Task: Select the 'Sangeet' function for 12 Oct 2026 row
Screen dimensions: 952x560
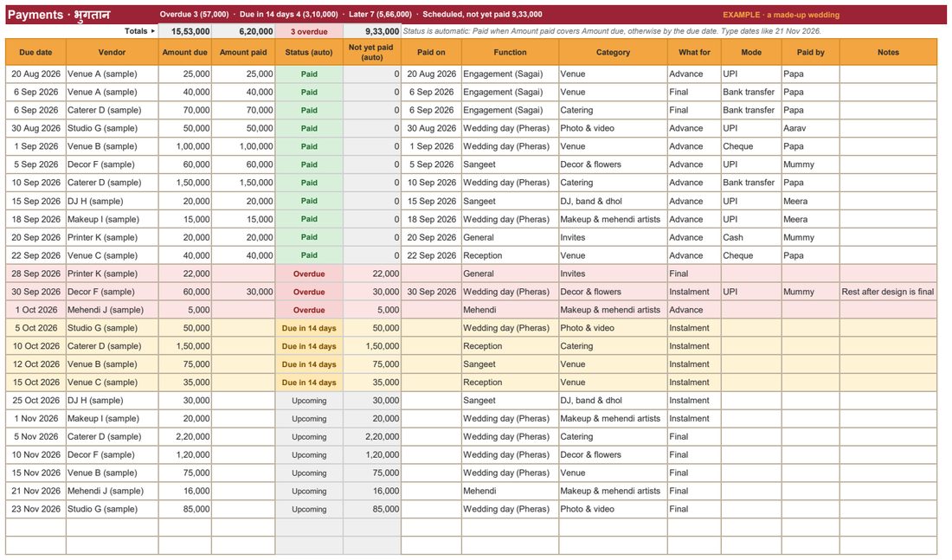Action: pos(510,364)
